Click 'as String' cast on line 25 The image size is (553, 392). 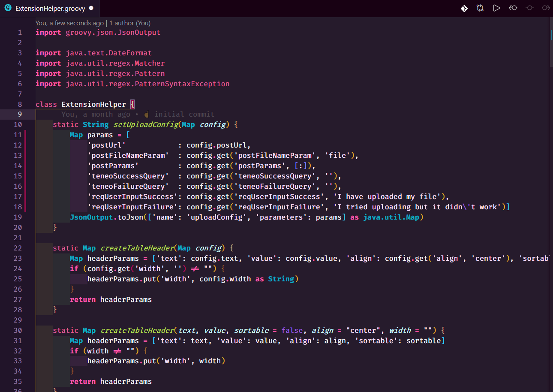click(275, 279)
